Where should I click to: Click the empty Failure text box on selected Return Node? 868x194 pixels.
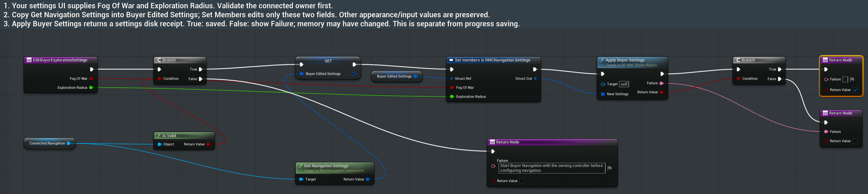[845, 79]
